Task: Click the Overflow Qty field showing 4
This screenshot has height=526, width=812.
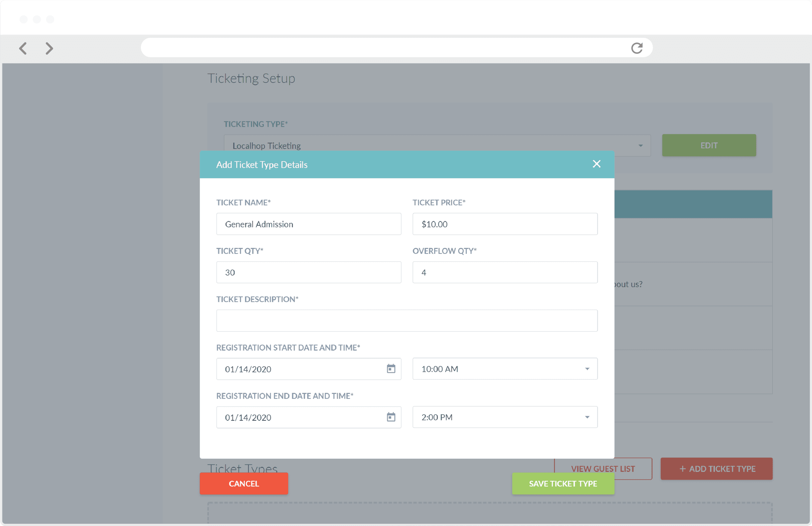Action: pyautogui.click(x=505, y=273)
